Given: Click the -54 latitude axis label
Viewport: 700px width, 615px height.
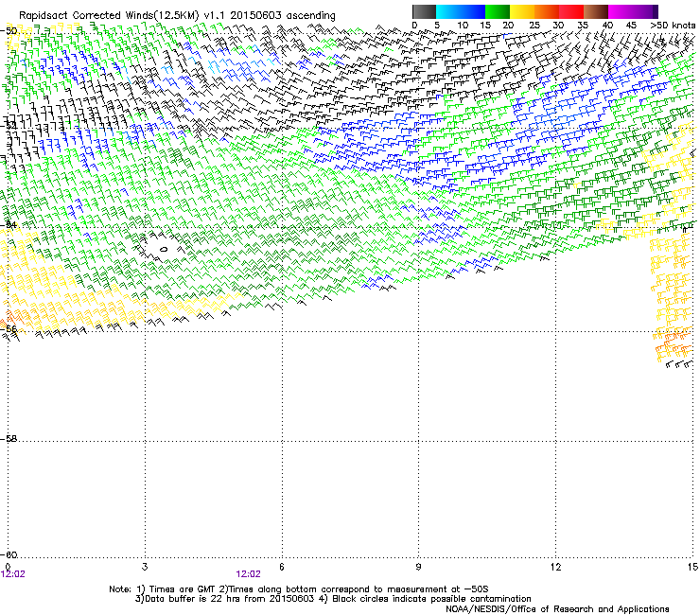Looking at the screenshot, I should 9,224.
